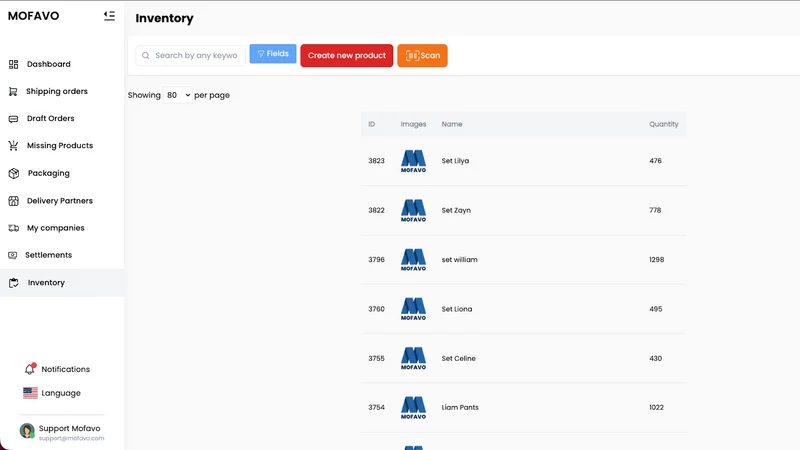
Task: Click the Fields filter button
Action: point(273,54)
